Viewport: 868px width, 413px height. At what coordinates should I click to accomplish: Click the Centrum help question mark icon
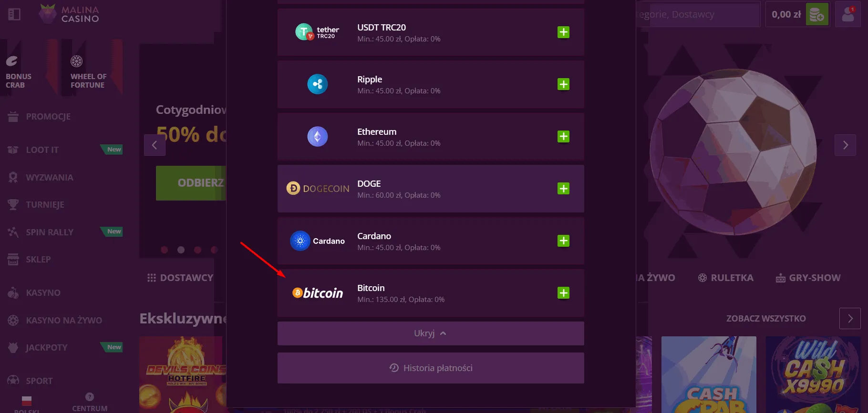pyautogui.click(x=89, y=396)
